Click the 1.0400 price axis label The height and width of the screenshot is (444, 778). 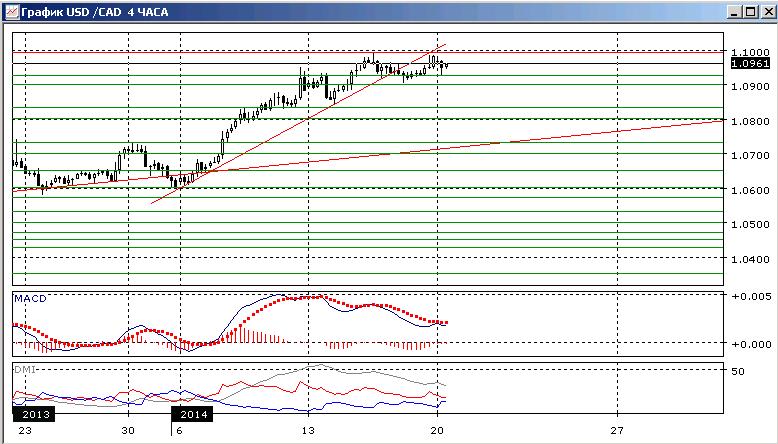click(750, 259)
